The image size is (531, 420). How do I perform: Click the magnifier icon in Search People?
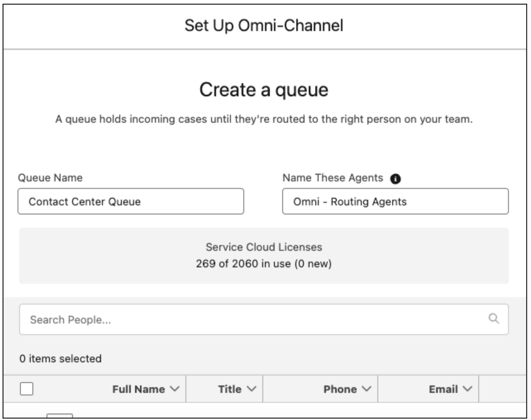tap(494, 319)
